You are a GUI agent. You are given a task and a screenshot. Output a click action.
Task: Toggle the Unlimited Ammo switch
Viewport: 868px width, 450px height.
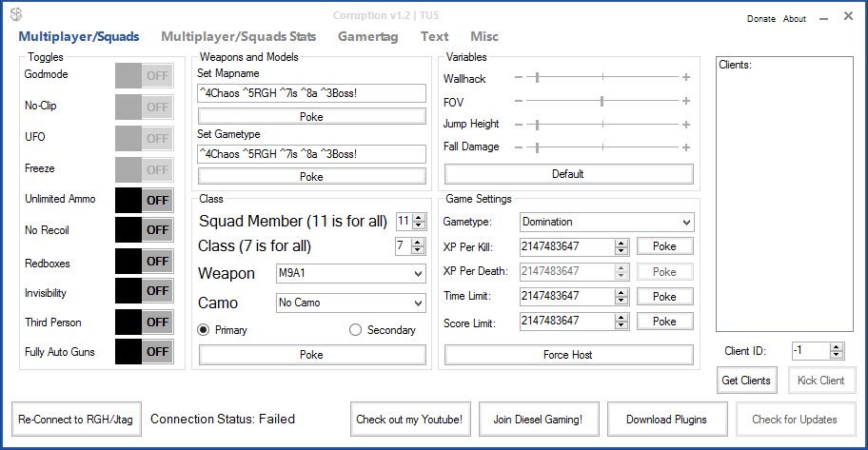(144, 200)
